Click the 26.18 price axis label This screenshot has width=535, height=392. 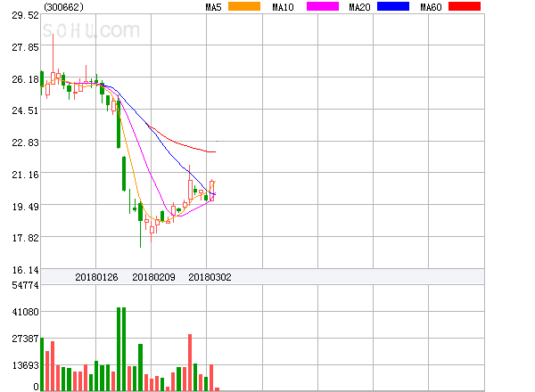tap(25, 79)
